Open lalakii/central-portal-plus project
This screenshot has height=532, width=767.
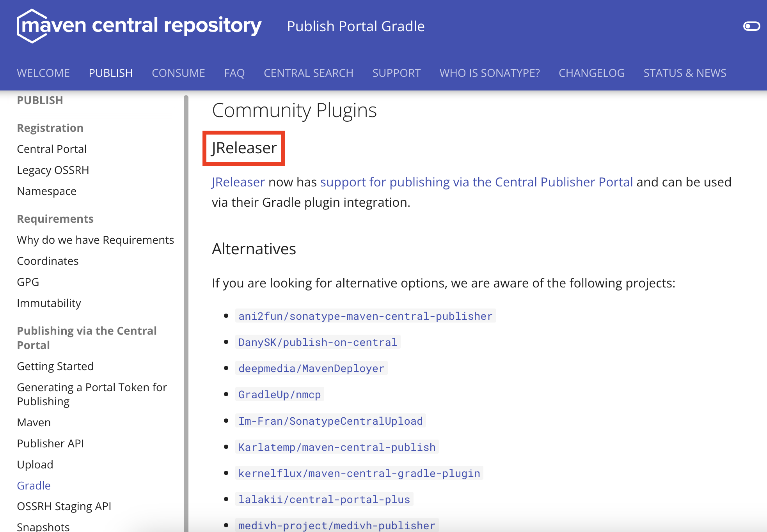(x=324, y=499)
